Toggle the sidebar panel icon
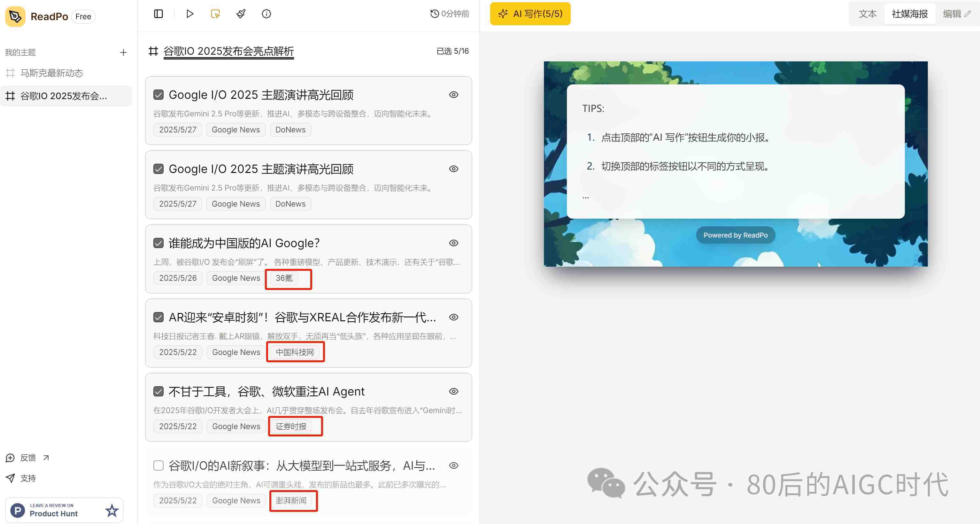The width and height of the screenshot is (980, 524). click(158, 14)
